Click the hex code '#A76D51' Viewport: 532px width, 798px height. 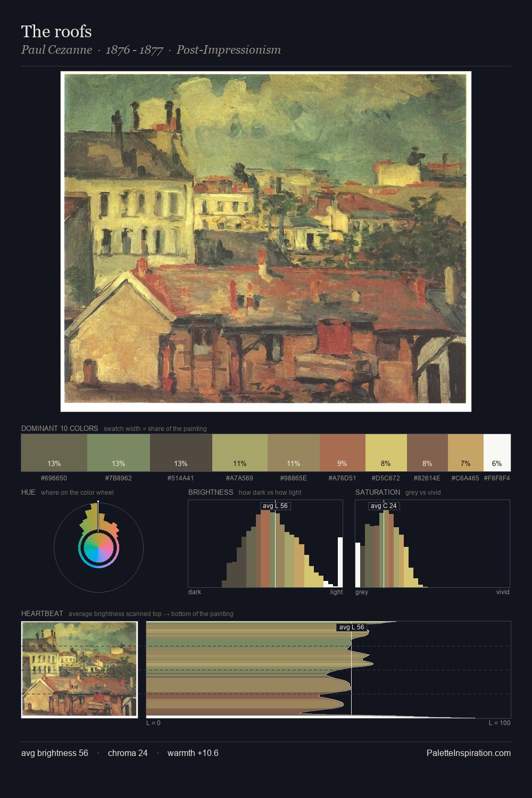tap(343, 478)
